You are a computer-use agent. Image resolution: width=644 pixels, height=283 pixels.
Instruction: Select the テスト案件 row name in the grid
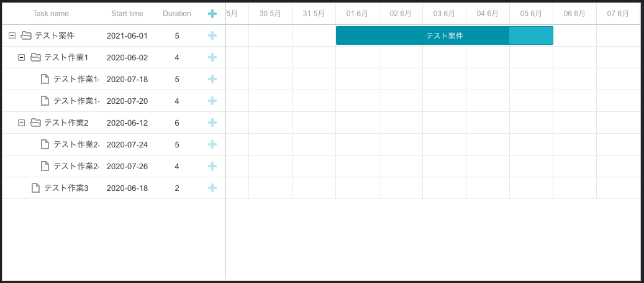coord(55,36)
